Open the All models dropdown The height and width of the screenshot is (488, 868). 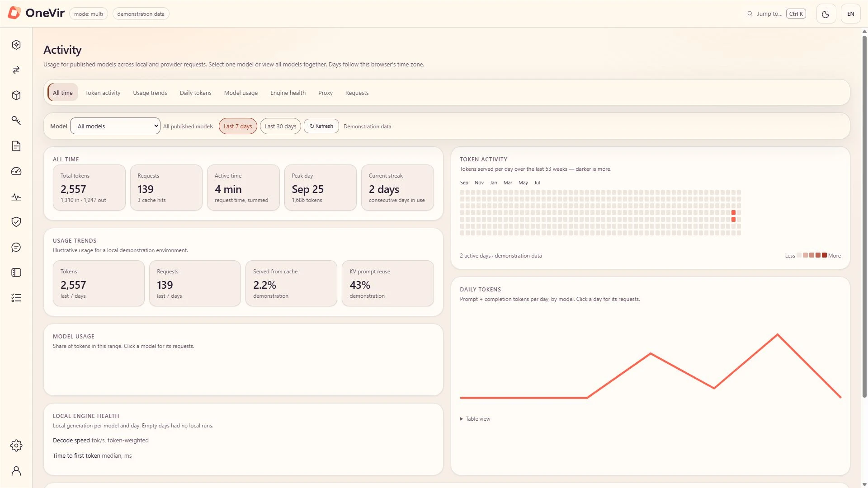[x=115, y=126]
